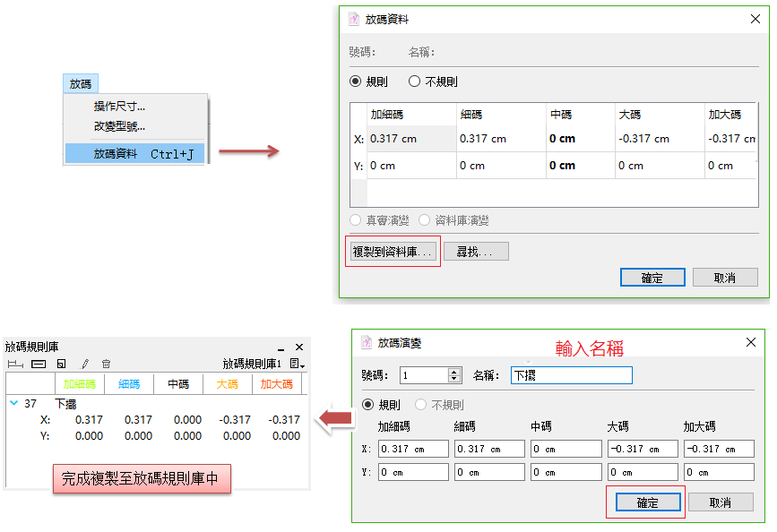777x532 pixels.
Task: Open the 放碼規則庫1 list dropdown menu
Action: tap(298, 365)
